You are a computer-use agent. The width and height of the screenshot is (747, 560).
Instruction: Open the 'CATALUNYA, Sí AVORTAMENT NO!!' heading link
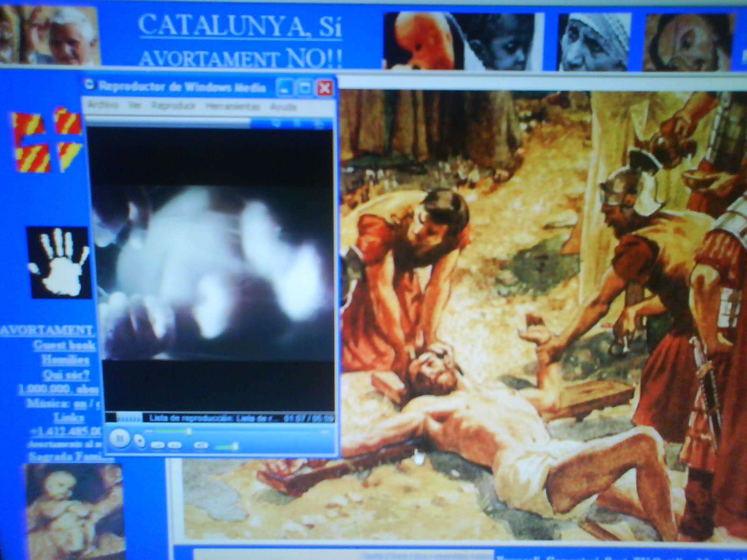(240, 41)
